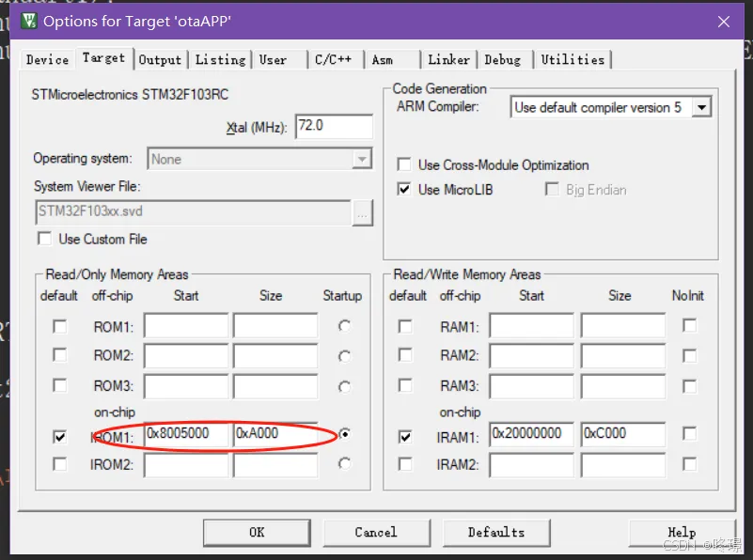Switch to the Asm tab
Screen dimensions: 753x560
tap(392, 60)
